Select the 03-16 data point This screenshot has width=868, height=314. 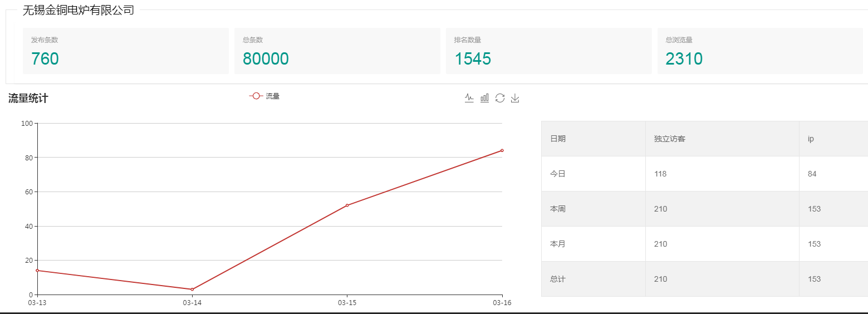coord(502,150)
